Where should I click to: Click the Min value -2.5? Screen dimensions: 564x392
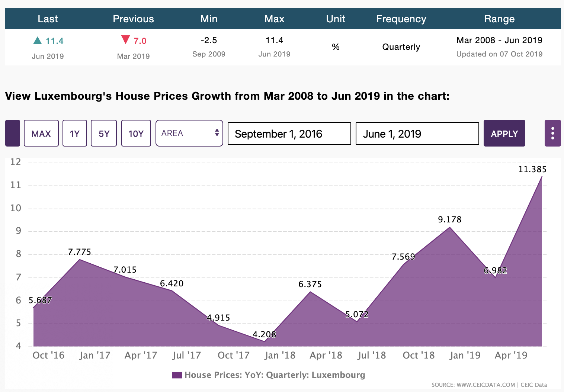(209, 40)
